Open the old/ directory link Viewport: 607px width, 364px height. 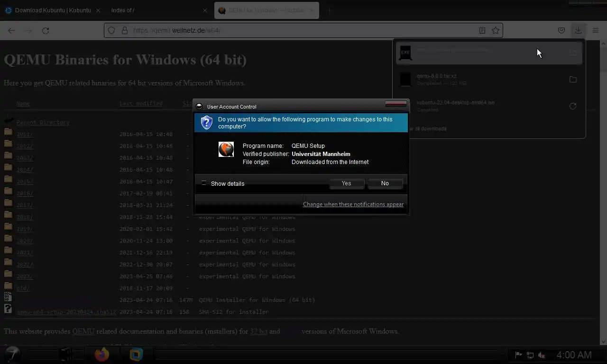tap(23, 288)
